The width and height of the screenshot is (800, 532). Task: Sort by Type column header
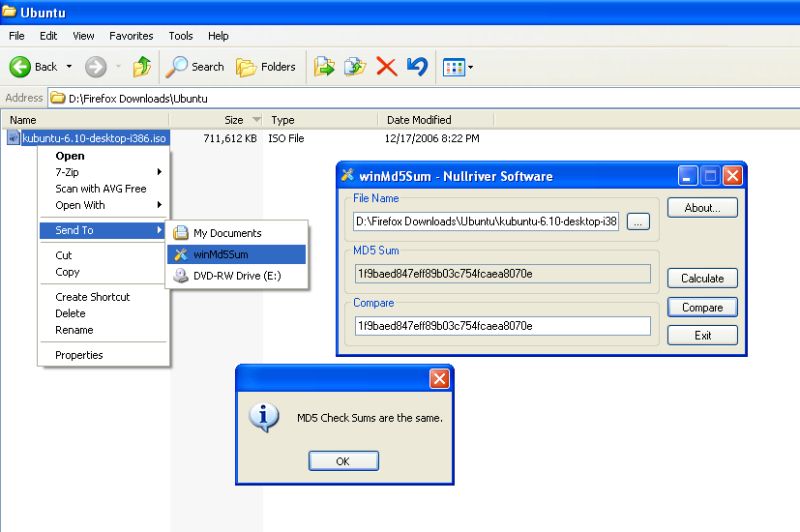(x=321, y=120)
